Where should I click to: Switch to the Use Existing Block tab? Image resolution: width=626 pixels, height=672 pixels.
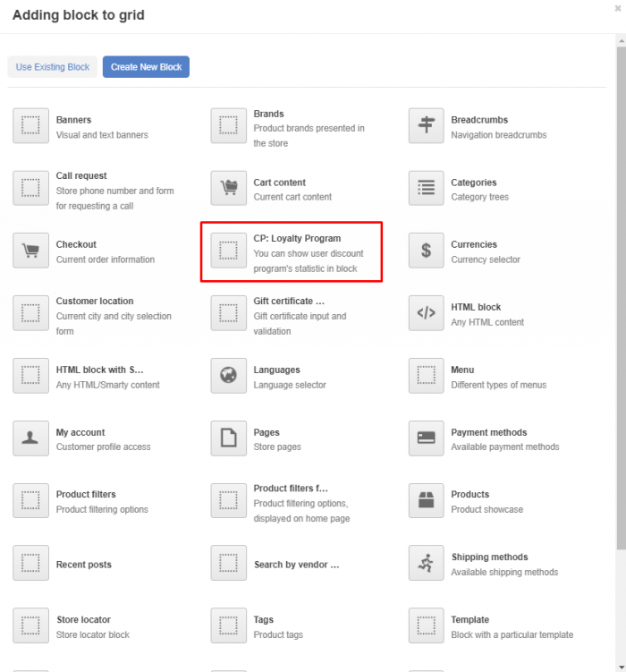click(x=52, y=67)
